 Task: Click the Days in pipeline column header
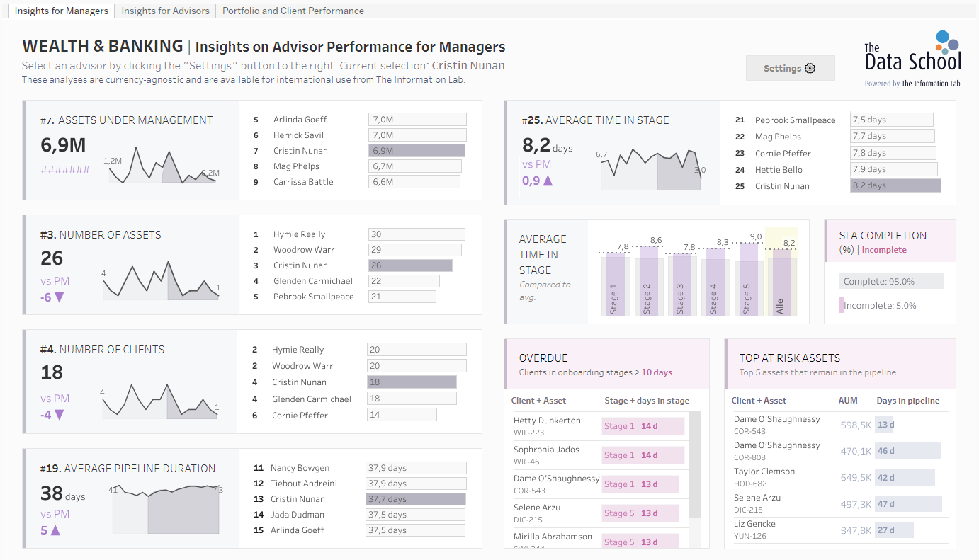coord(908,401)
